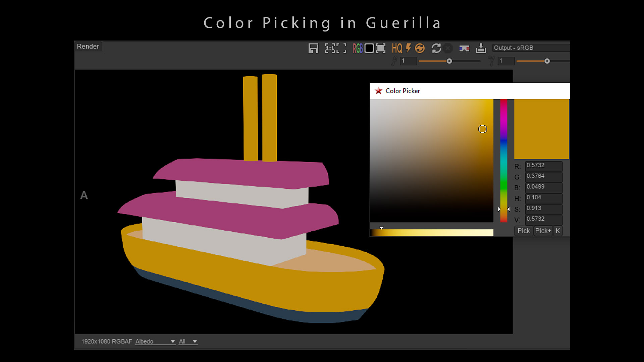Viewport: 644px width, 362px height.
Task: Click the large orange color preview swatch
Action: pyautogui.click(x=542, y=129)
